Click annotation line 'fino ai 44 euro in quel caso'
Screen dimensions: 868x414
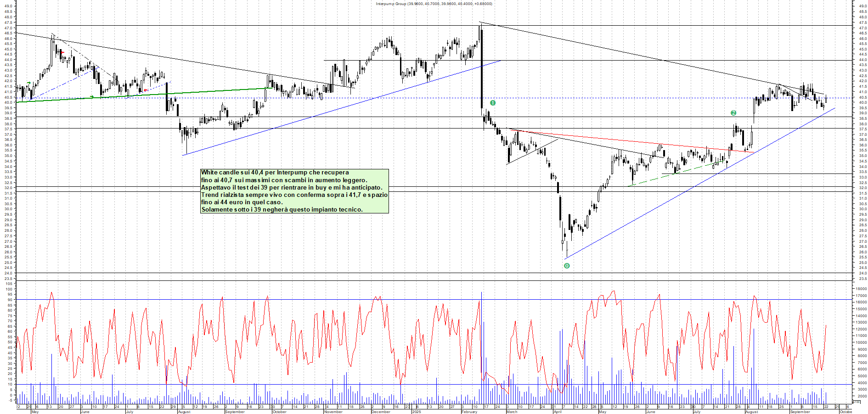pos(242,202)
